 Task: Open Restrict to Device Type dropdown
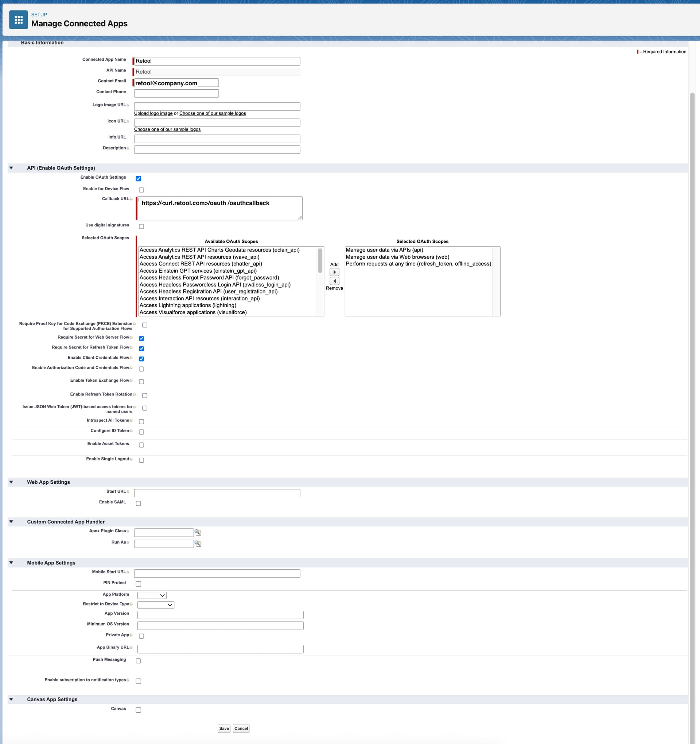(155, 605)
